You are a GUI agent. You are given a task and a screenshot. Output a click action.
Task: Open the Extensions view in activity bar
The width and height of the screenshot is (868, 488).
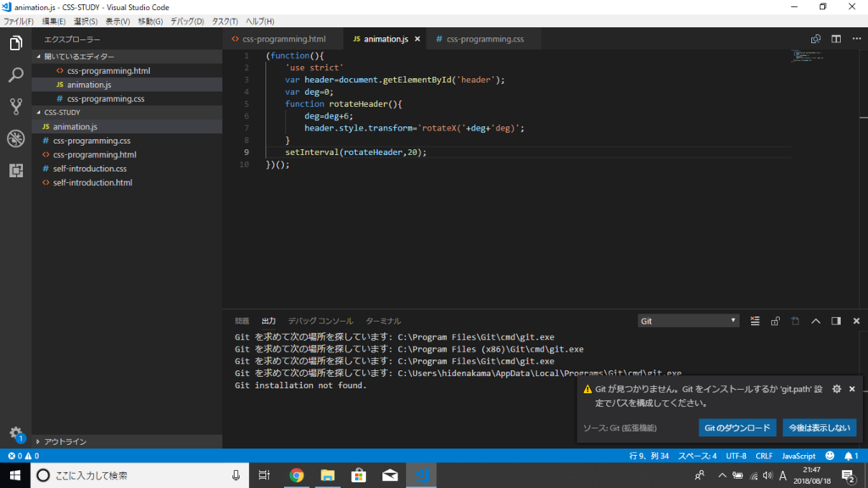point(16,170)
